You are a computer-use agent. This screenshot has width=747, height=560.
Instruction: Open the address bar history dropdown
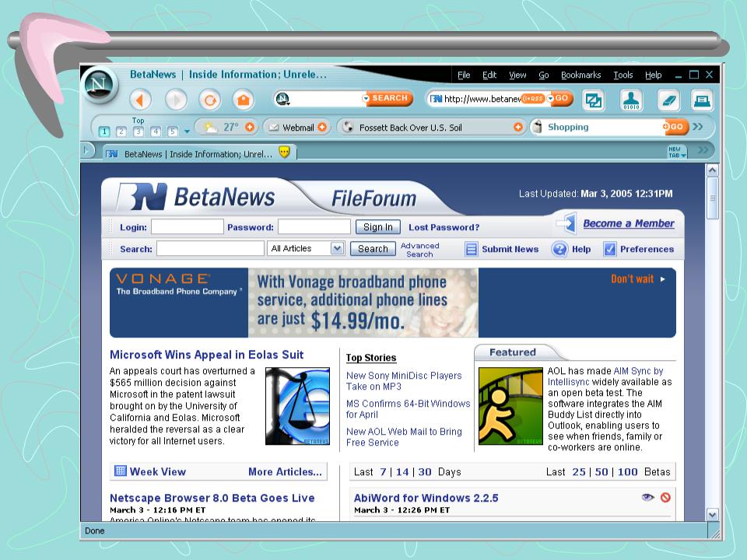tap(550, 99)
